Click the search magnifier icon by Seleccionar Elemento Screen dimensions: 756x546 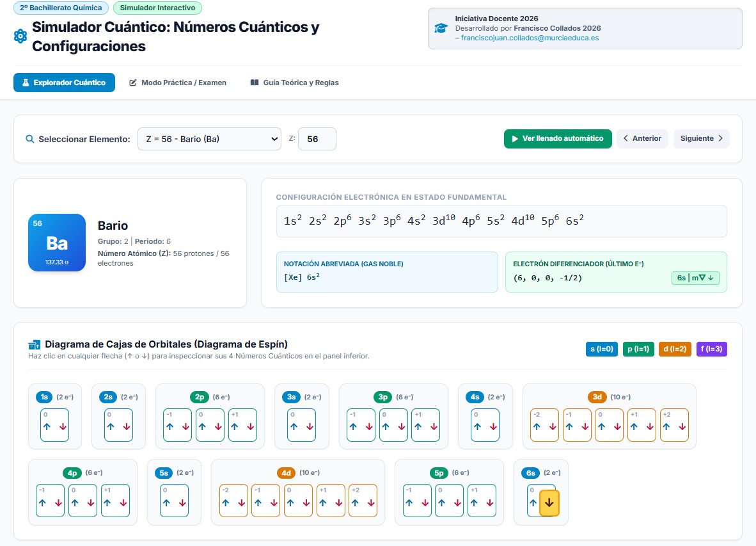pyautogui.click(x=30, y=139)
